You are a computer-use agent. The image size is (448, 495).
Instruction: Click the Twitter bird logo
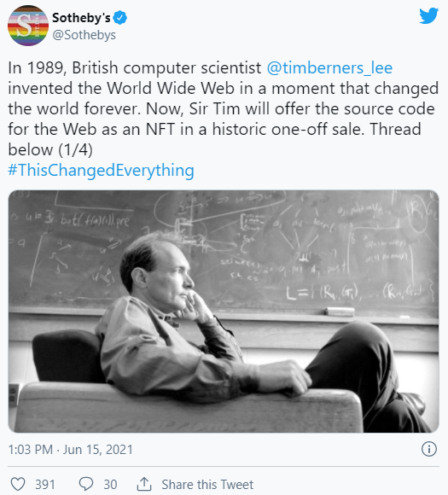point(428,15)
